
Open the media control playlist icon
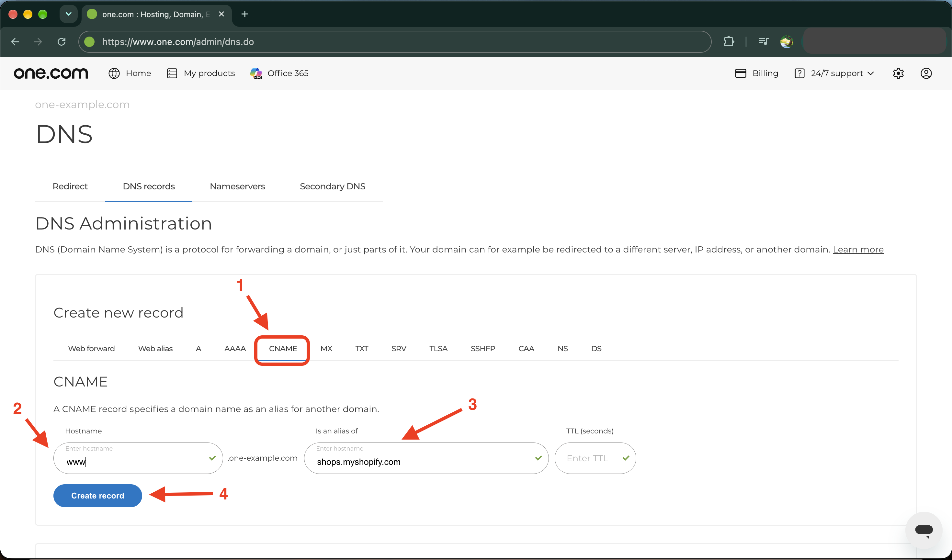tap(764, 41)
